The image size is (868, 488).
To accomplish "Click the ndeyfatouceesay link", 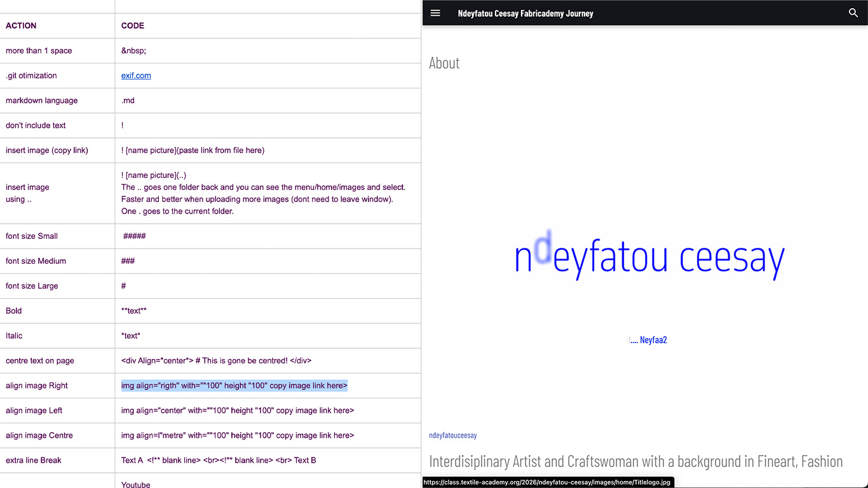I will tap(452, 435).
